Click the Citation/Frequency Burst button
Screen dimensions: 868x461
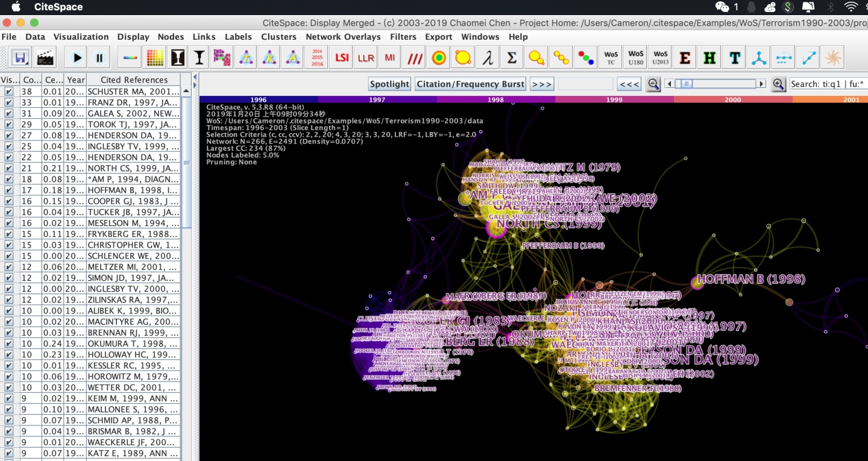(x=471, y=84)
